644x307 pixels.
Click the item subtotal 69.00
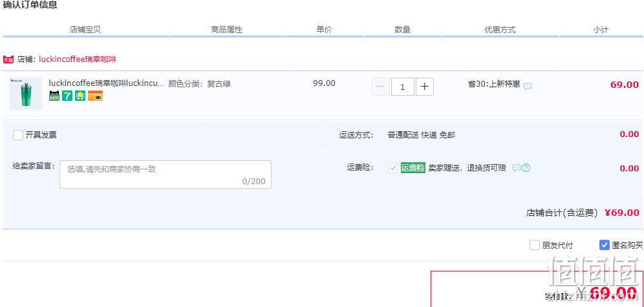click(625, 85)
